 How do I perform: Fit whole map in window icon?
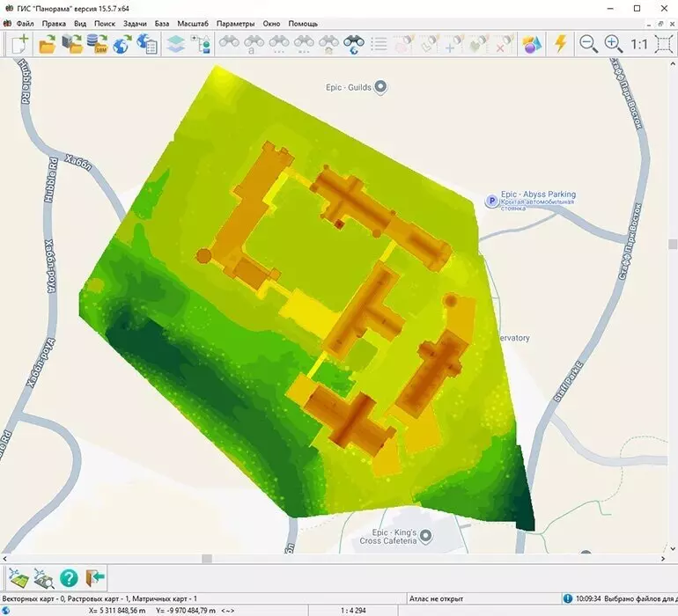point(664,44)
